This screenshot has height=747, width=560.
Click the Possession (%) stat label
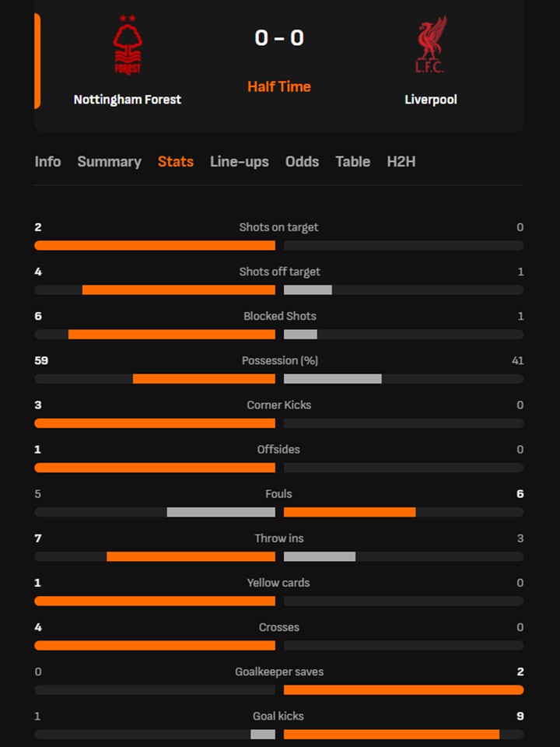pos(279,360)
